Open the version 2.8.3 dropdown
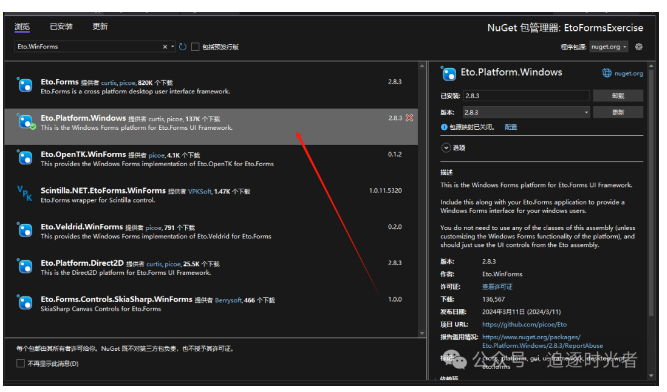Viewport: 667px width, 392px height. [526, 112]
